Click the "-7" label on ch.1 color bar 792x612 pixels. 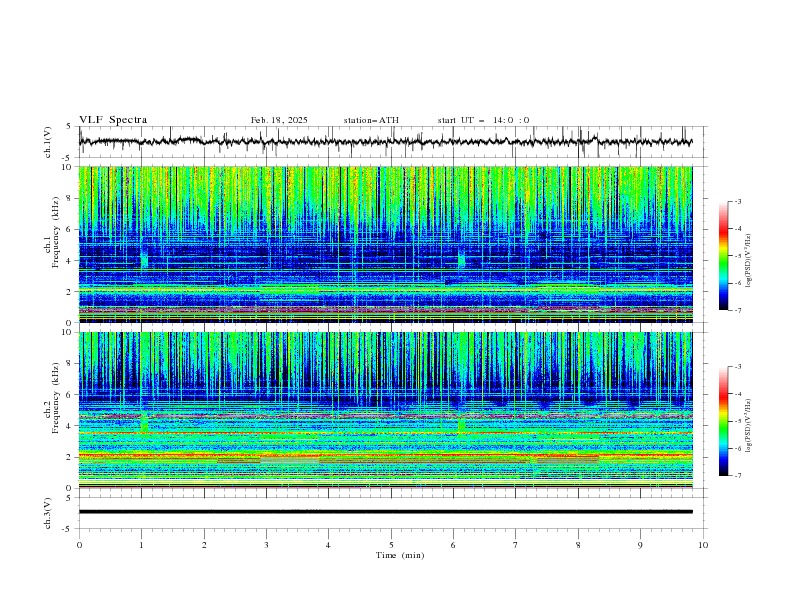[x=738, y=310]
